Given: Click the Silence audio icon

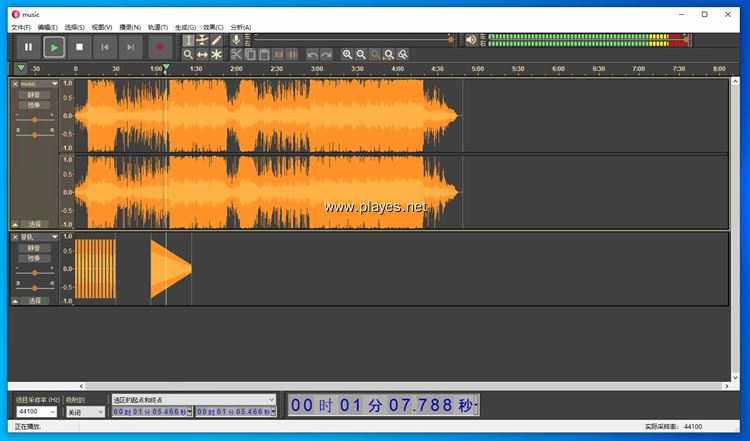Looking at the screenshot, I should click(x=292, y=55).
